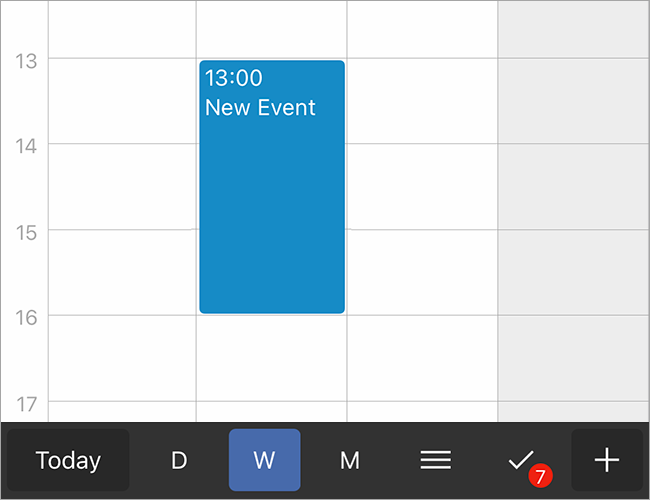The height and width of the screenshot is (500, 650).
Task: Add a new event with the plus icon
Action: point(607,460)
